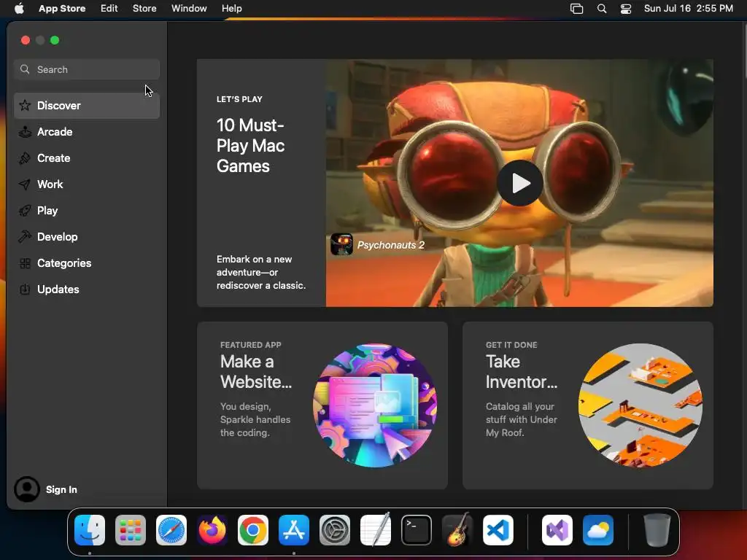Click the vertical scrollbar at window's right edge
The width and height of the screenshot is (747, 560).
point(745,50)
